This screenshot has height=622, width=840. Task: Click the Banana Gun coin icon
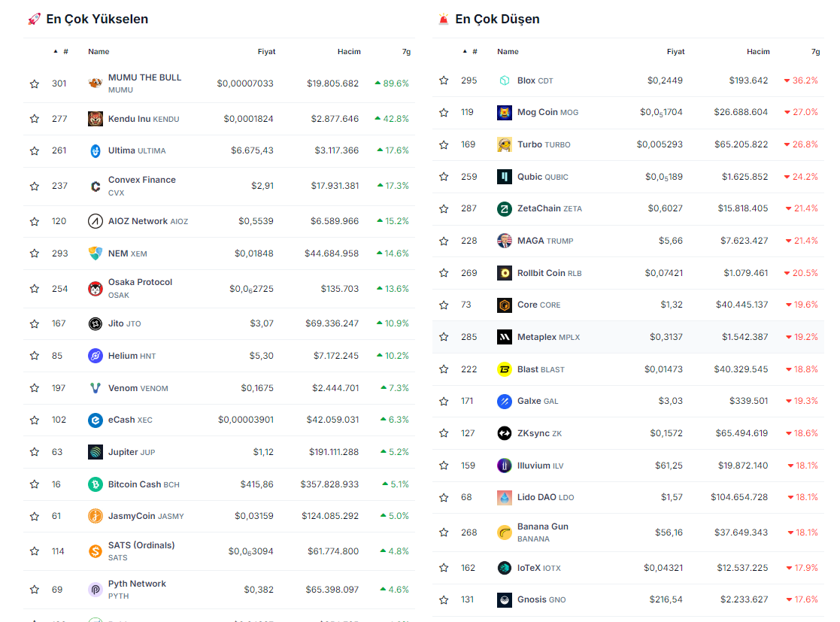point(504,532)
